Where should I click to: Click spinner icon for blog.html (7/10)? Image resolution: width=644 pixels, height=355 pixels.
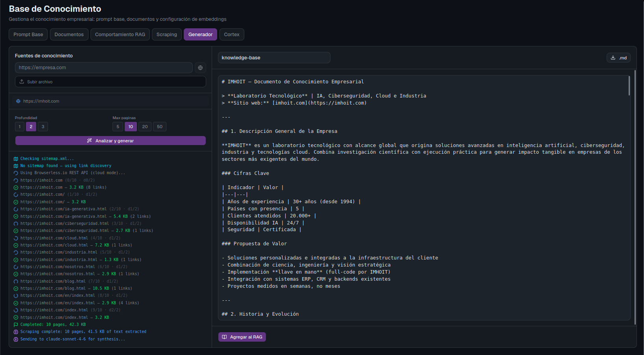click(16, 281)
